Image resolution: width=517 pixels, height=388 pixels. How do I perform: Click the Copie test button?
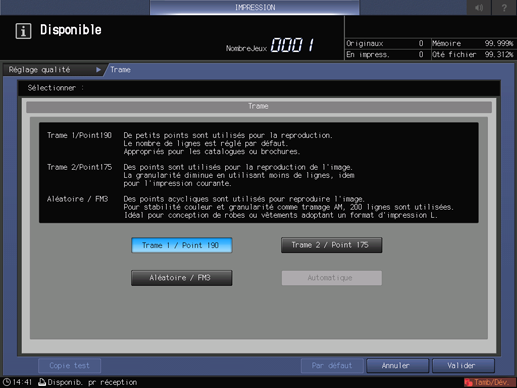[x=69, y=366]
